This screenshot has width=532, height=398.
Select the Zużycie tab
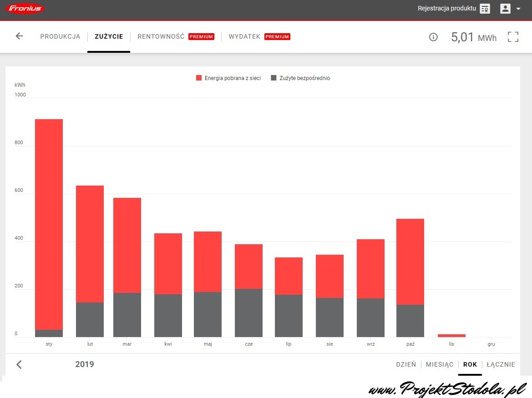coord(109,37)
